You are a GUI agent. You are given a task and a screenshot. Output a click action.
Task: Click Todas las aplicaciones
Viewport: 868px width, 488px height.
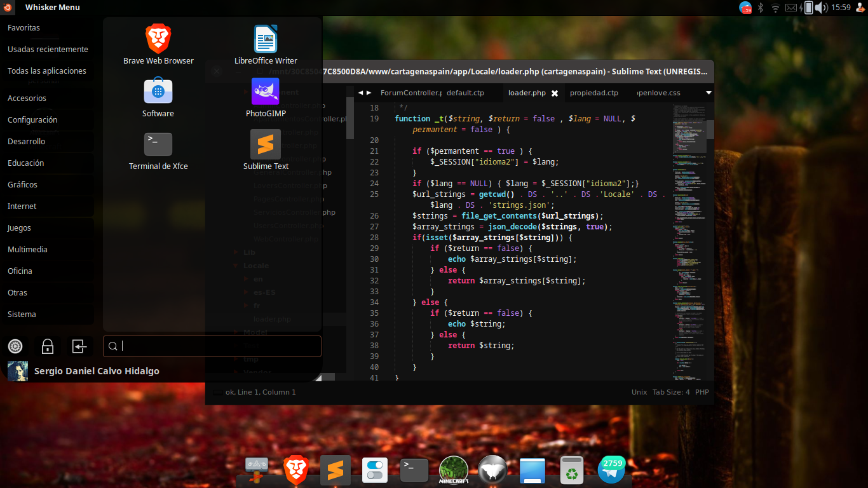(x=47, y=71)
